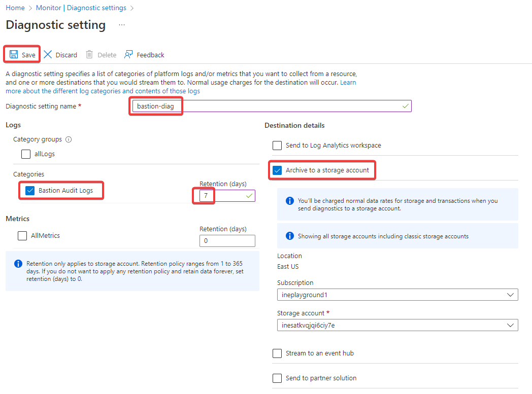532x394 pixels.
Task: Open the learn more about log categories link
Action: [x=103, y=91]
